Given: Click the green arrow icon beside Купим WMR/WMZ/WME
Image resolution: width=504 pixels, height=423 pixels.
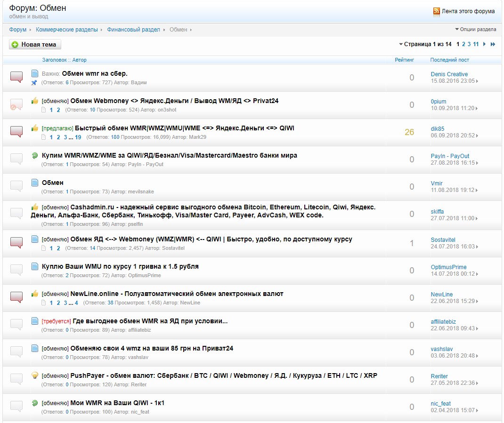Looking at the screenshot, I should tap(35, 155).
